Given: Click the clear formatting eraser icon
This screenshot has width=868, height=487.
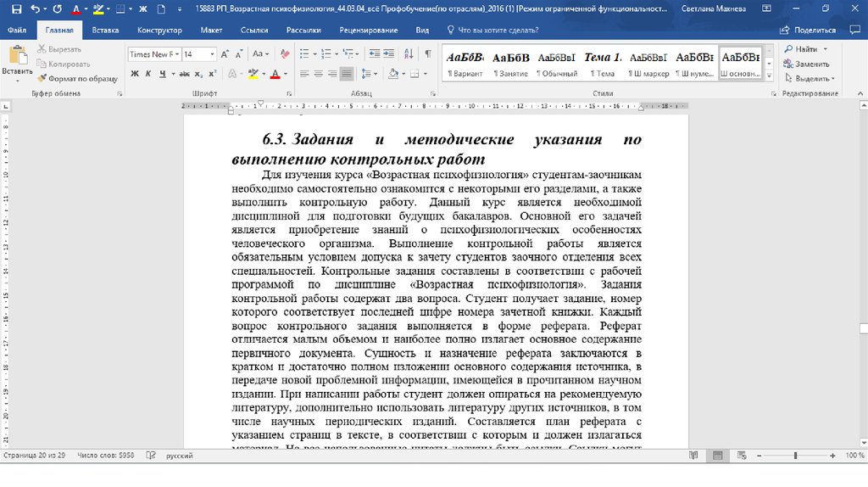Looking at the screenshot, I should click(281, 54).
